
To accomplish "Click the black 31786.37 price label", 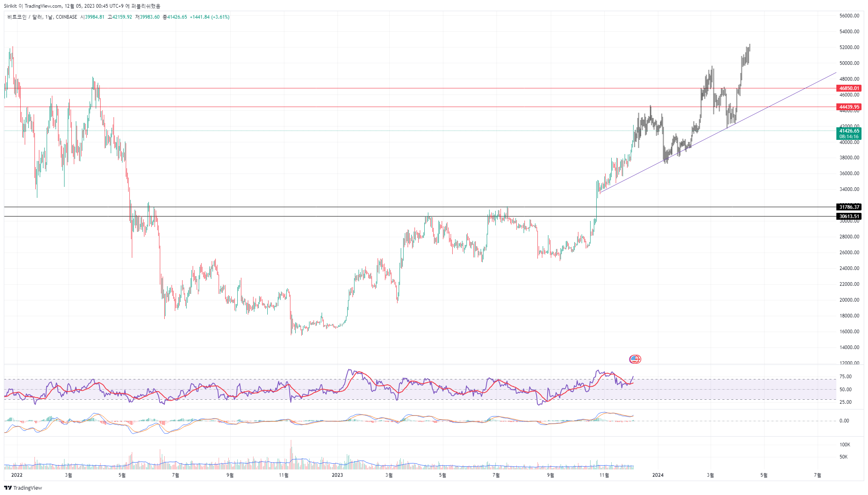I will click(x=849, y=207).
